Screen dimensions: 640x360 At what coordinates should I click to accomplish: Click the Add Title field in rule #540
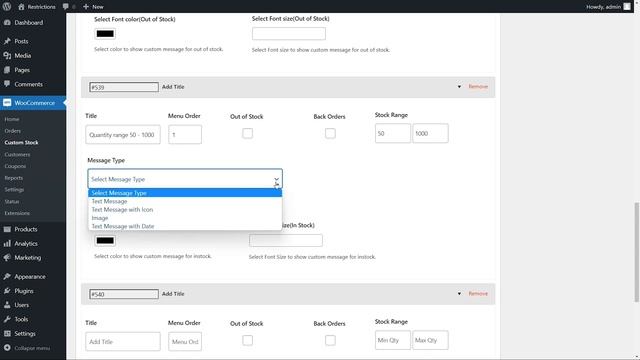(x=123, y=342)
